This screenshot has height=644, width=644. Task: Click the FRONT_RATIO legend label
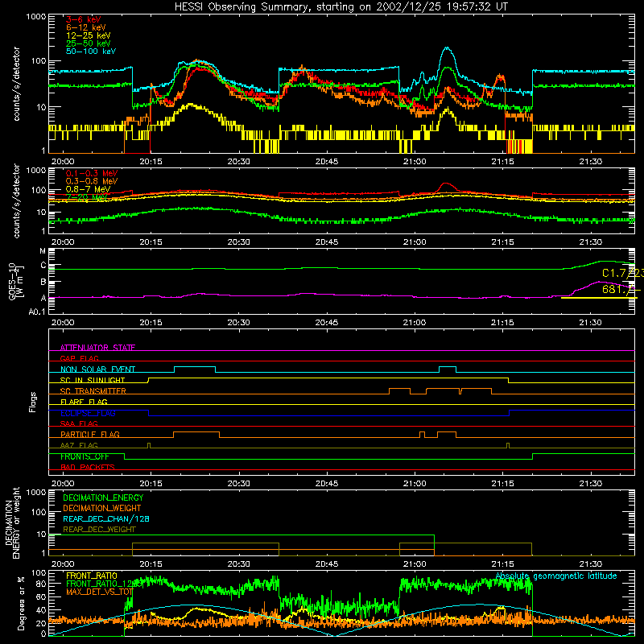pos(92,576)
